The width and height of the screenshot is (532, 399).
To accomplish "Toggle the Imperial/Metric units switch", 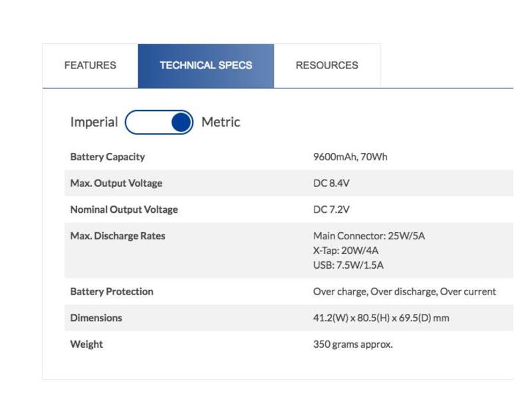I will 159,122.
